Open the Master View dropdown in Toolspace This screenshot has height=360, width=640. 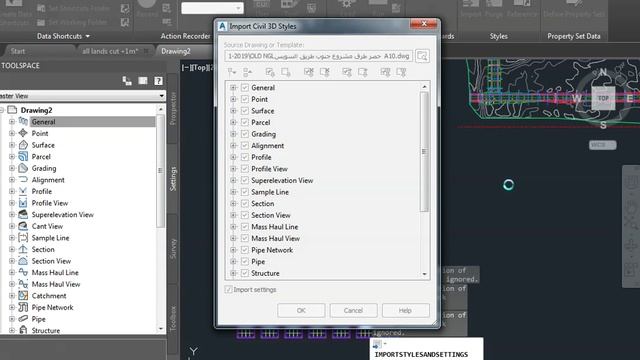point(162,96)
